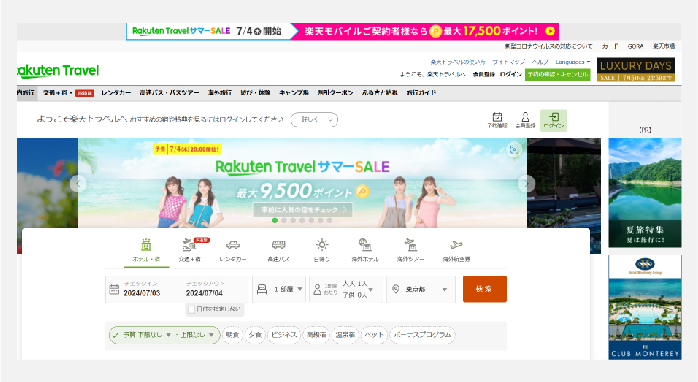This screenshot has width=698, height=382.
Task: Open the adults and children dropdown
Action: tap(346, 289)
